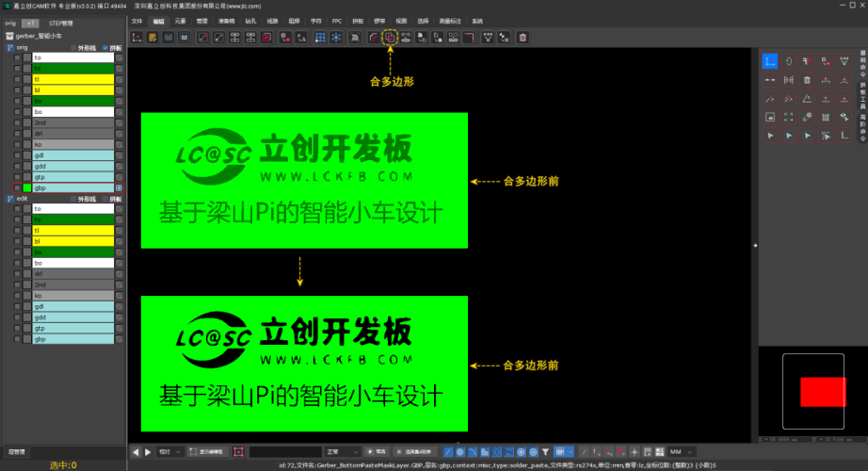Screen dimensions: 868x471
Task: Open the FPC menu
Action: (x=337, y=21)
